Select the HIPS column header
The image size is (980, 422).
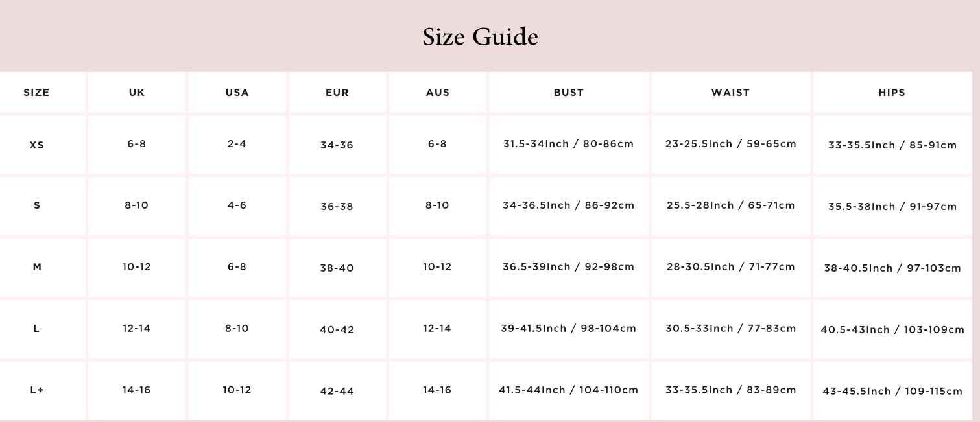[x=892, y=93]
